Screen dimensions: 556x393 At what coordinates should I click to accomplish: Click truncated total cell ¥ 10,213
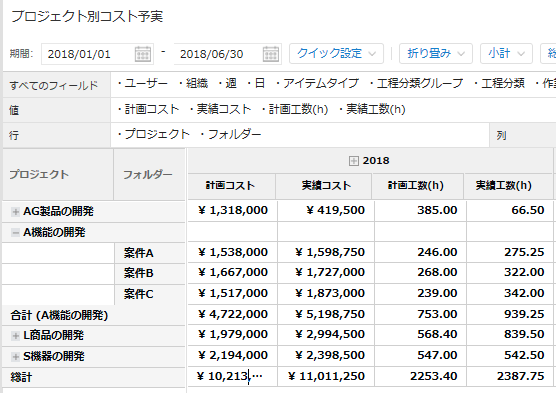[x=233, y=376]
